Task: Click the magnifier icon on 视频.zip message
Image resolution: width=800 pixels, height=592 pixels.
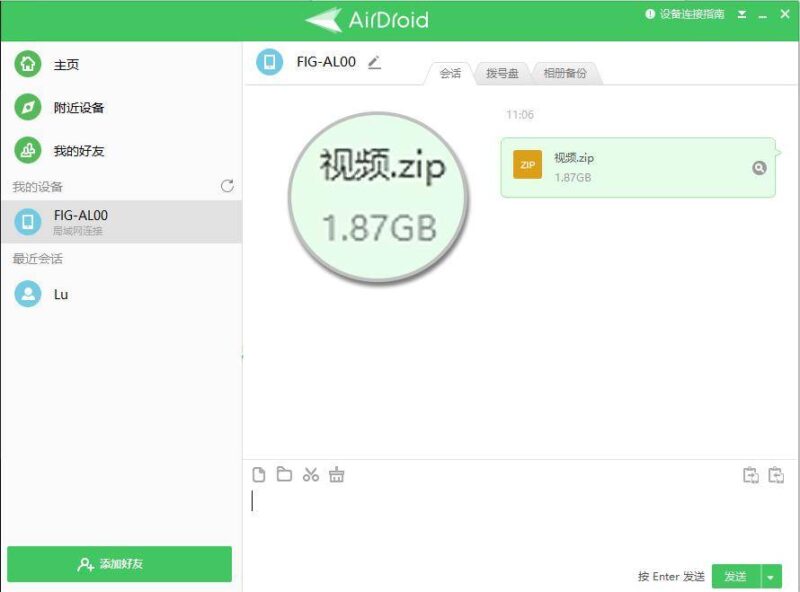Action: [x=760, y=165]
